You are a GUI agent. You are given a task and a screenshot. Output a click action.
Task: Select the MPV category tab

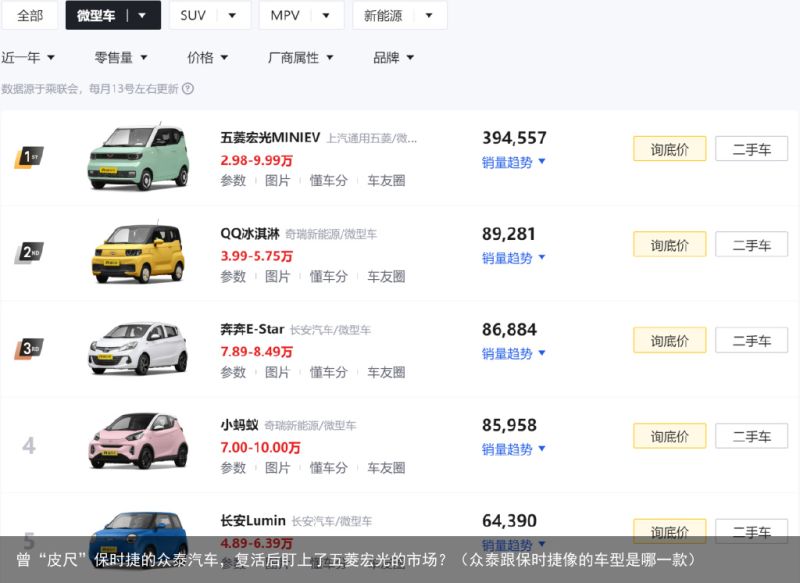click(285, 15)
